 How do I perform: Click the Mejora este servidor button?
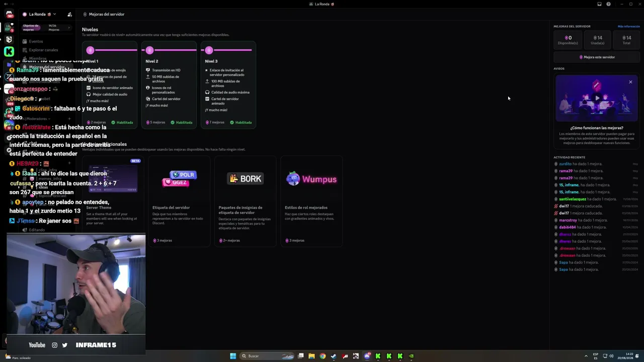[x=597, y=57]
